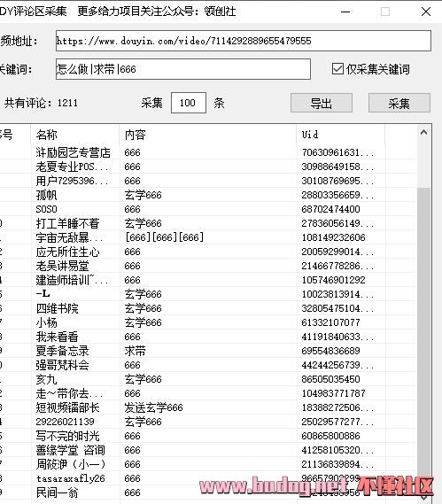Viewport: 442px width, 504px height.
Task: Focus the collect count field showing 100
Action: [x=189, y=103]
